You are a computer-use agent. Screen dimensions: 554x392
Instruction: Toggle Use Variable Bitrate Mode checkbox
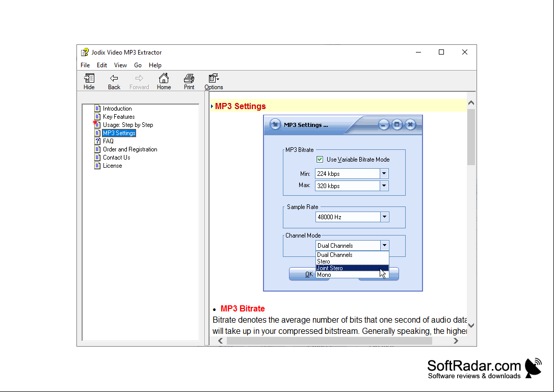point(320,160)
